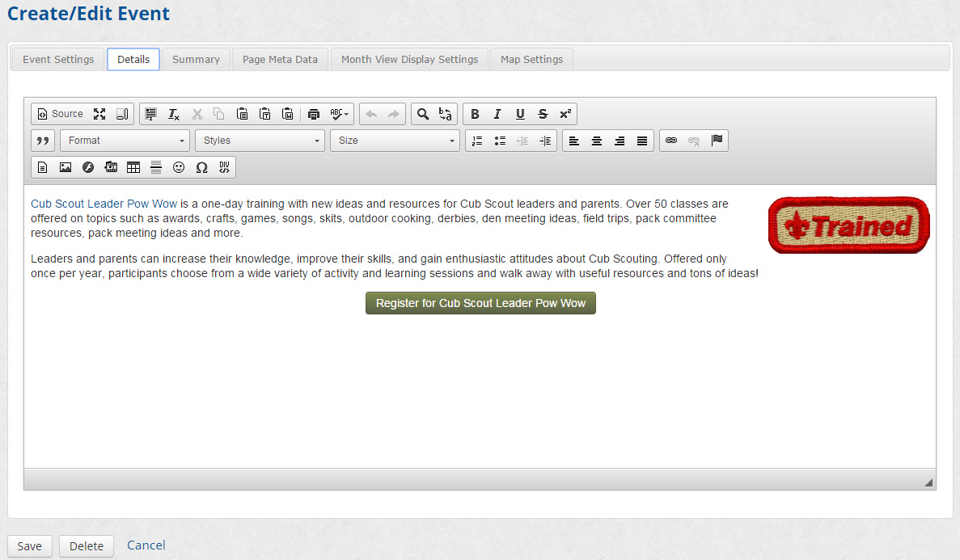
Task: Insert embedded media clip
Action: (x=111, y=167)
